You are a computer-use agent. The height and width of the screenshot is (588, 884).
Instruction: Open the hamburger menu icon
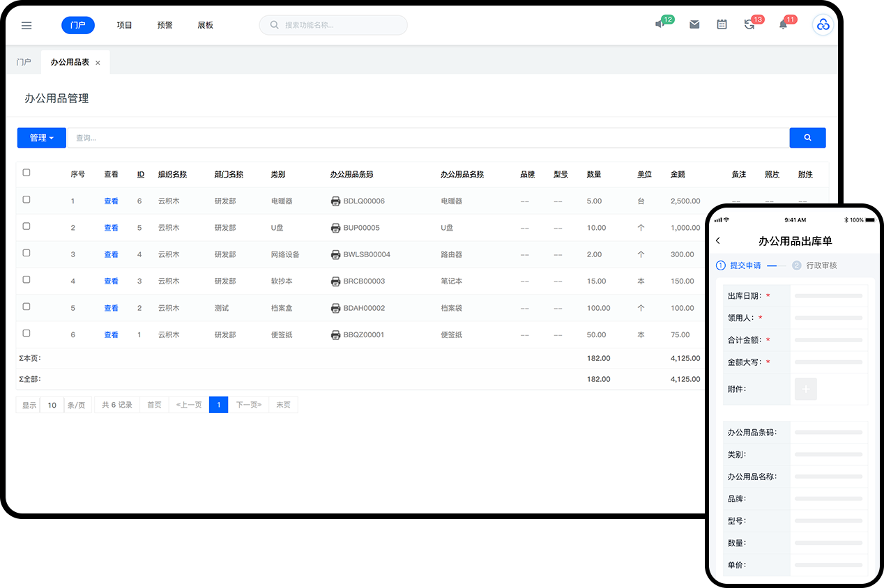coord(26,25)
